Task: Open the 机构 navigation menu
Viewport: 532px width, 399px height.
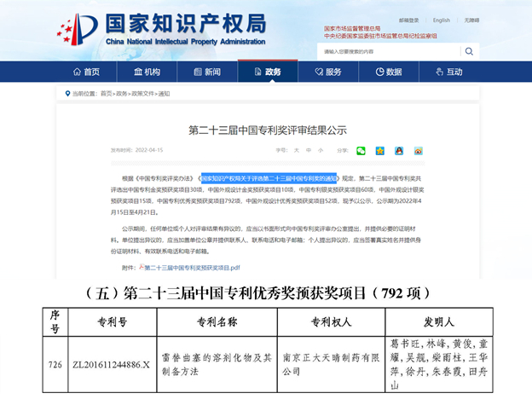Action: coord(146,72)
